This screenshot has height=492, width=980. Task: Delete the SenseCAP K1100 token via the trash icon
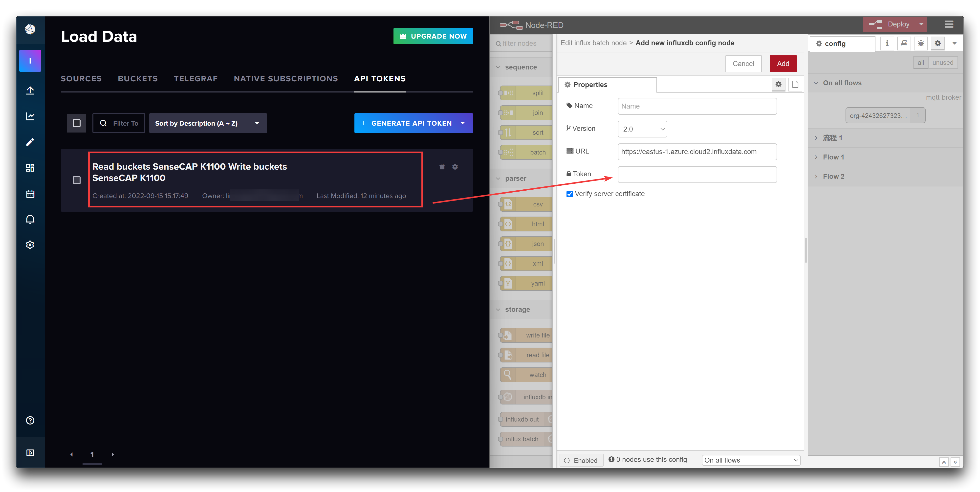point(442,167)
